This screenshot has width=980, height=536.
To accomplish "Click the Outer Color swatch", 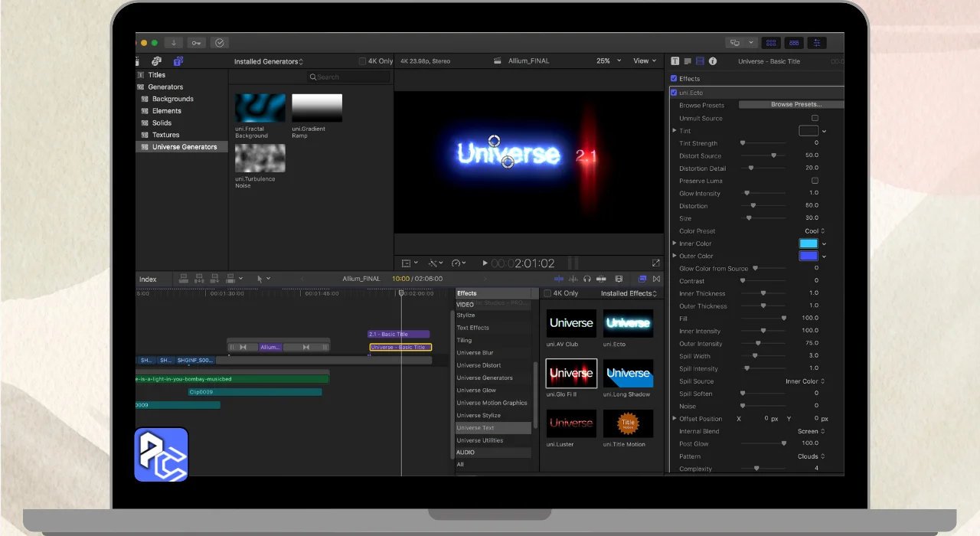I will pyautogui.click(x=808, y=256).
